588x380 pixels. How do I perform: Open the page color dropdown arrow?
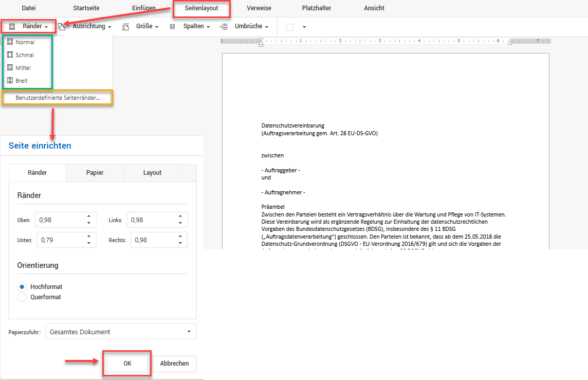(x=304, y=27)
